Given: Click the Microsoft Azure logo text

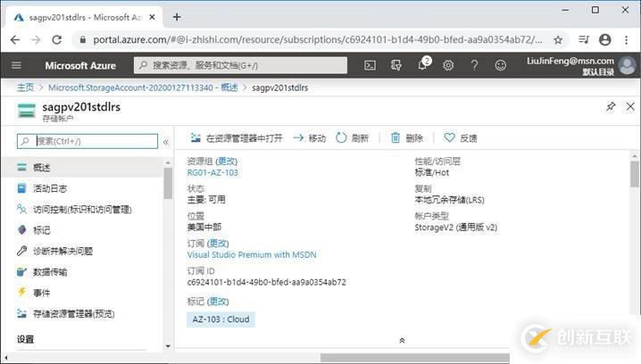Looking at the screenshot, I should click(x=80, y=66).
